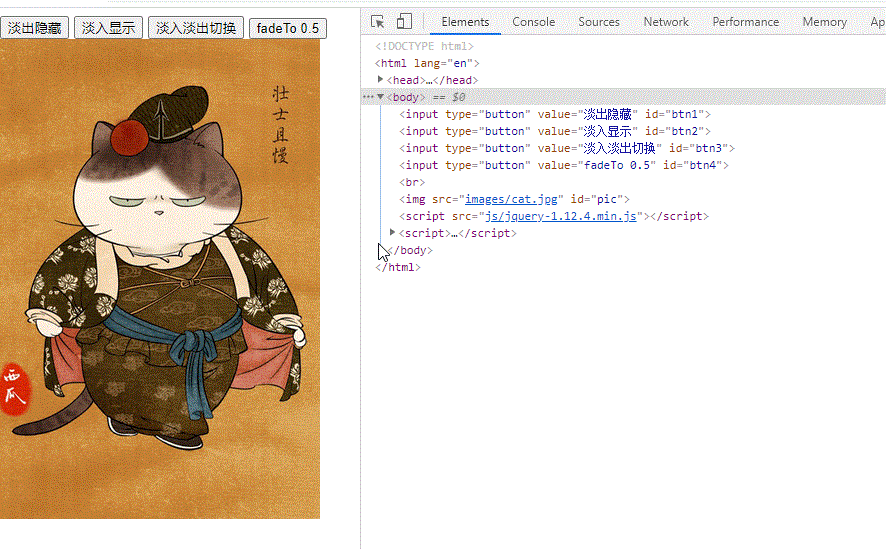Image resolution: width=886 pixels, height=549 pixels.
Task: Open the Network tab
Action: [x=666, y=22]
